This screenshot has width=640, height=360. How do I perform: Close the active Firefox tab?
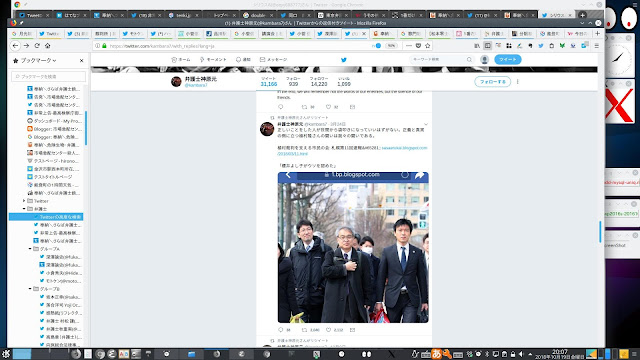[364, 34]
